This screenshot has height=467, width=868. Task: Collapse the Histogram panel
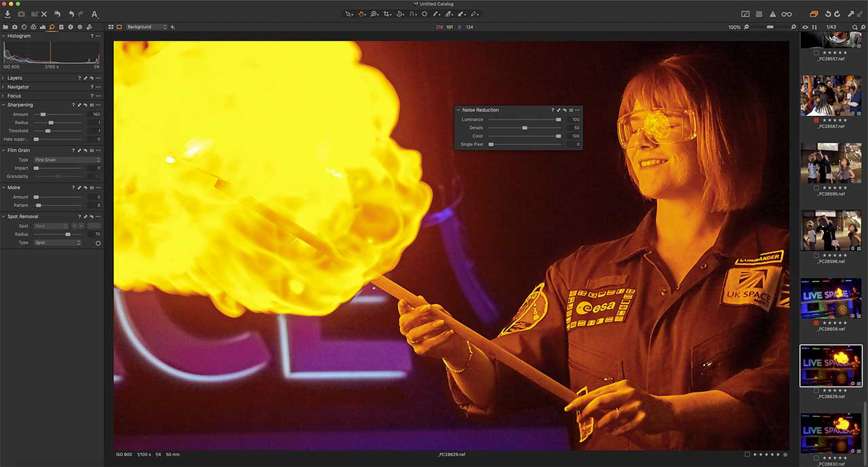tap(3, 36)
